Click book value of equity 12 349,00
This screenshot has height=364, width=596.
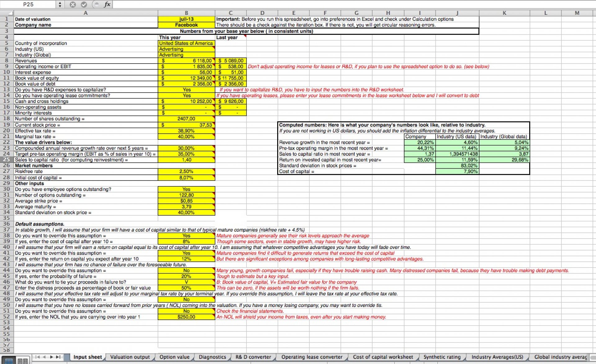[186, 78]
